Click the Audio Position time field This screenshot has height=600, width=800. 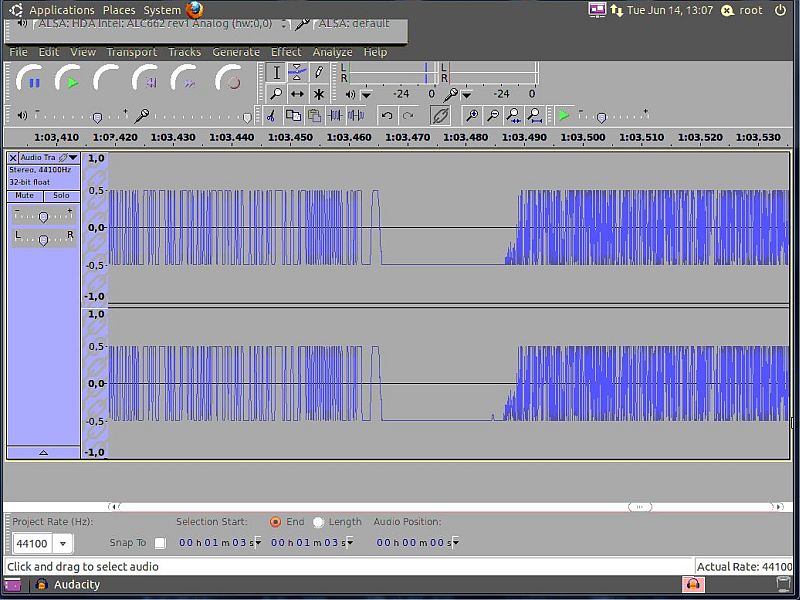pyautogui.click(x=418, y=543)
